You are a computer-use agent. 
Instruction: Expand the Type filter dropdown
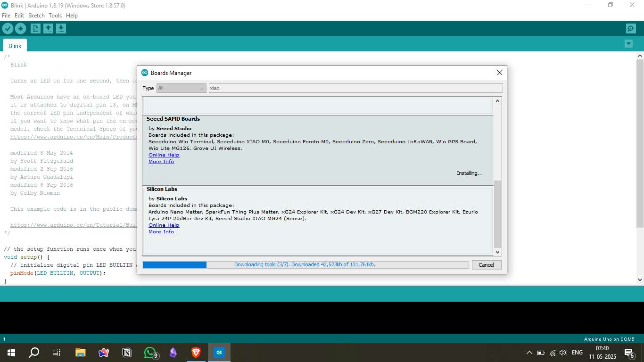tap(182, 88)
